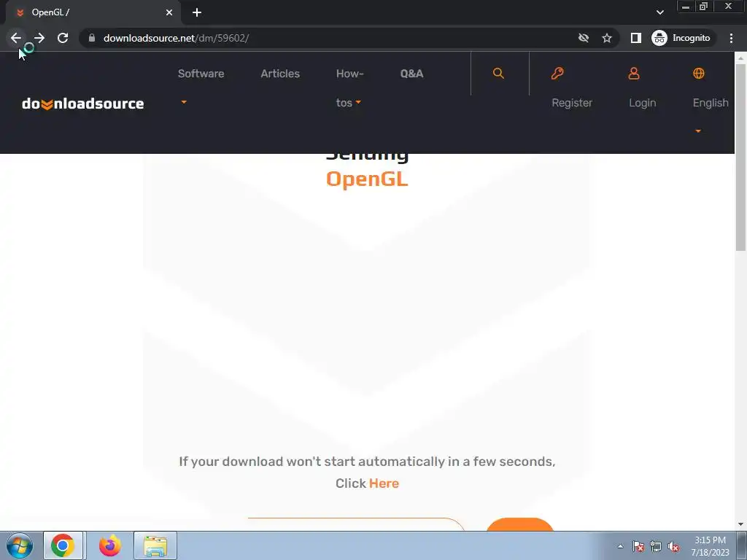747x560 pixels.
Task: Close the OpenGL tab
Action: [169, 12]
